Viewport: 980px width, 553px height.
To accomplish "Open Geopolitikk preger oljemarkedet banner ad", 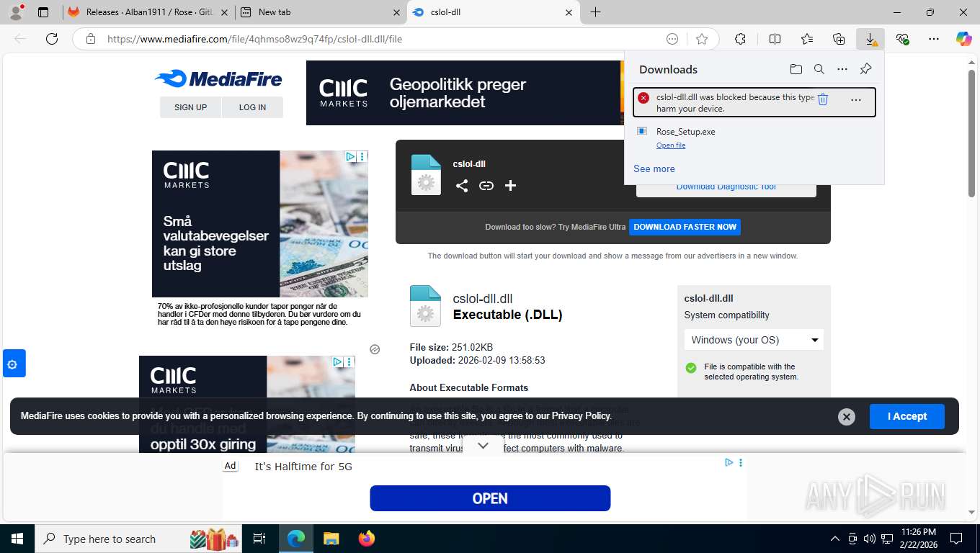I will [465, 93].
